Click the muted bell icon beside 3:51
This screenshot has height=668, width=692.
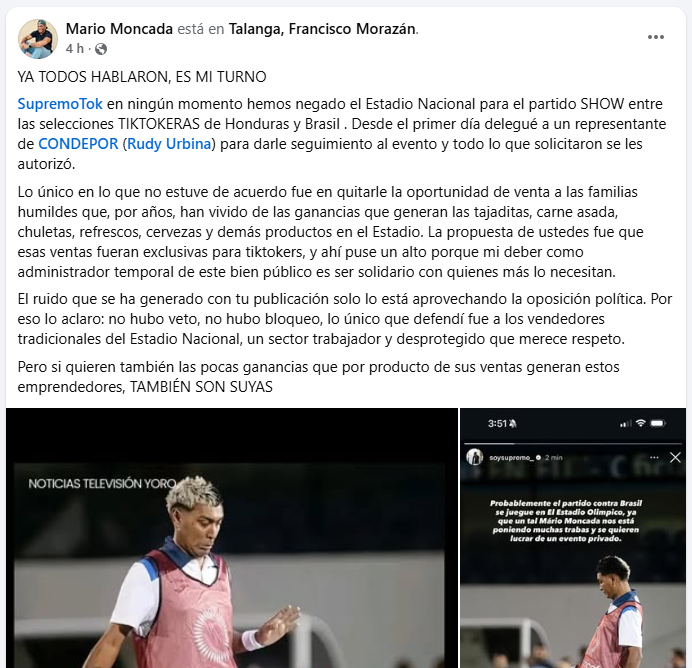pos(513,424)
